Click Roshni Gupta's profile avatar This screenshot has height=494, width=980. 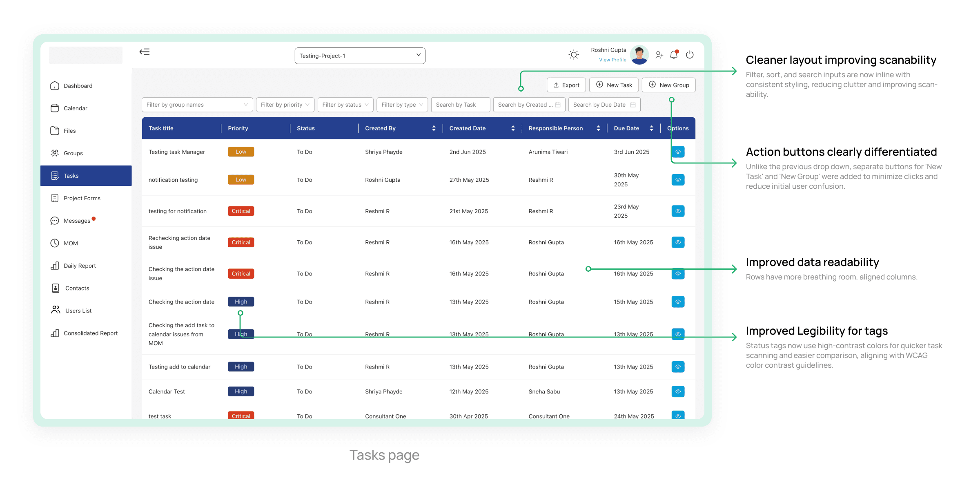[x=639, y=55]
